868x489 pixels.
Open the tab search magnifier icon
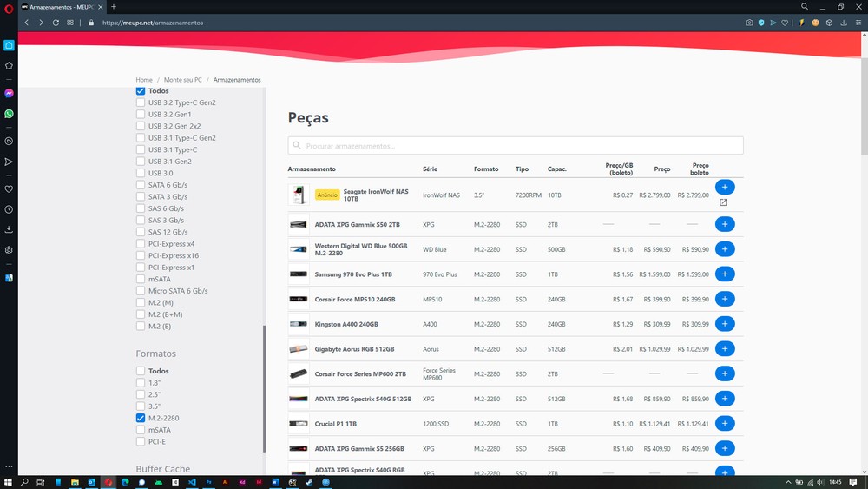click(805, 7)
